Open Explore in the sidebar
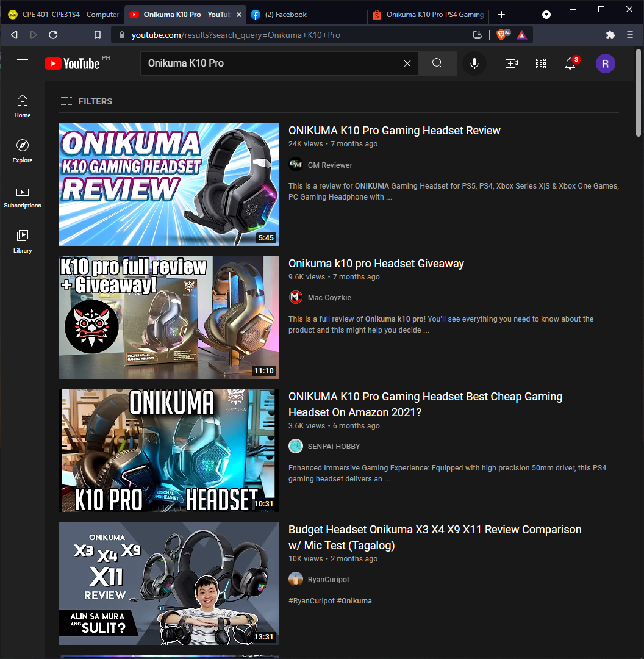 point(23,151)
